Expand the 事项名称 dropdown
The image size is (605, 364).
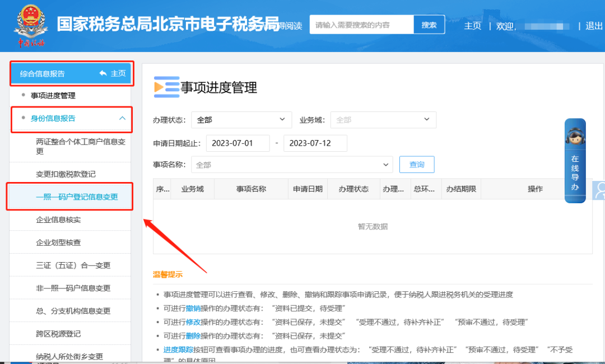292,165
